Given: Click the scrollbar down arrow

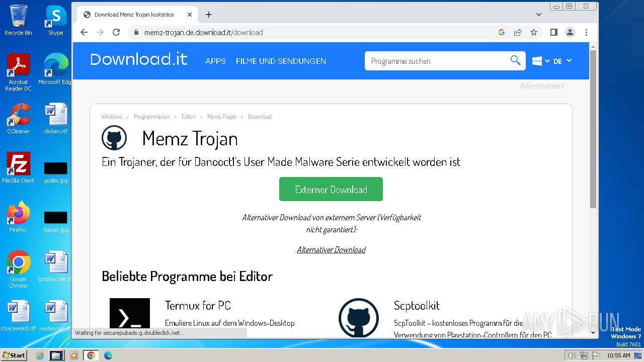Looking at the screenshot, I should [x=593, y=332].
